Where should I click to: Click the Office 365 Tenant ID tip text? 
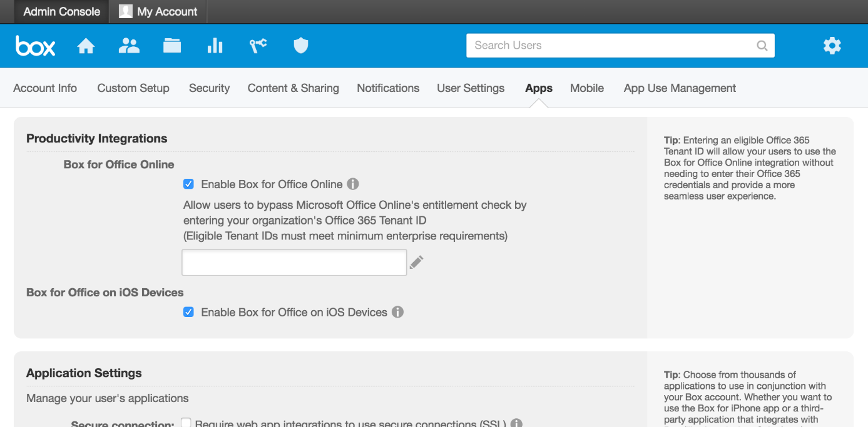[x=750, y=168]
